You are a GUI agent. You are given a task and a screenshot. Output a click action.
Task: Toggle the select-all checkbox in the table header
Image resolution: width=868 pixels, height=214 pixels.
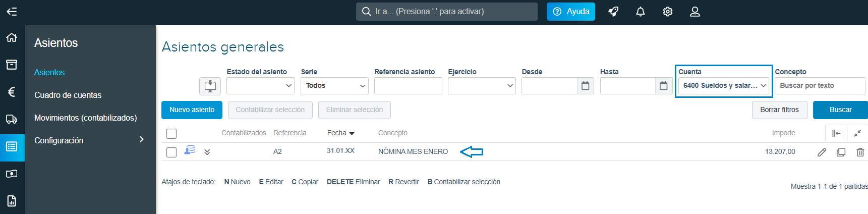click(x=171, y=133)
